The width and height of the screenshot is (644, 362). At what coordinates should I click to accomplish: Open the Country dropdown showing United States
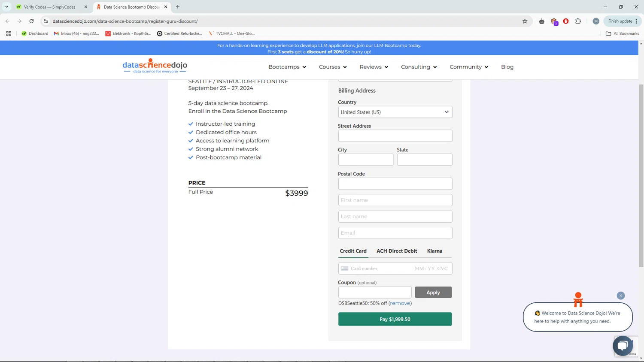tap(395, 112)
